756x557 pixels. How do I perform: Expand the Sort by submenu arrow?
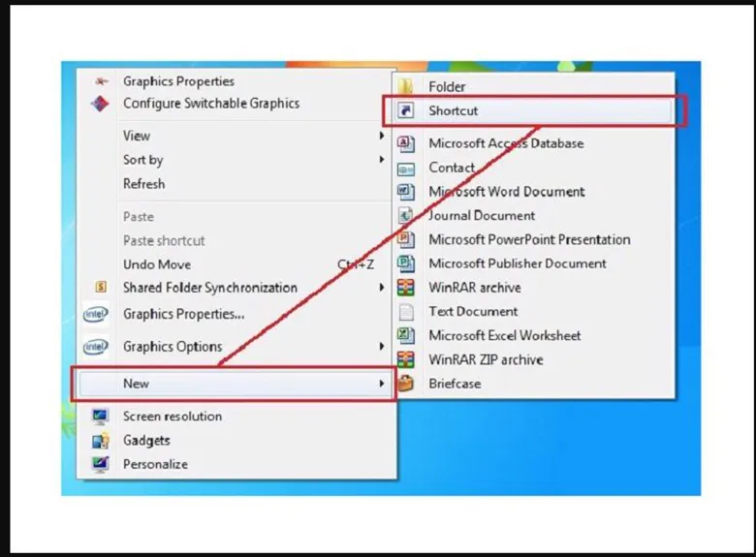(381, 160)
